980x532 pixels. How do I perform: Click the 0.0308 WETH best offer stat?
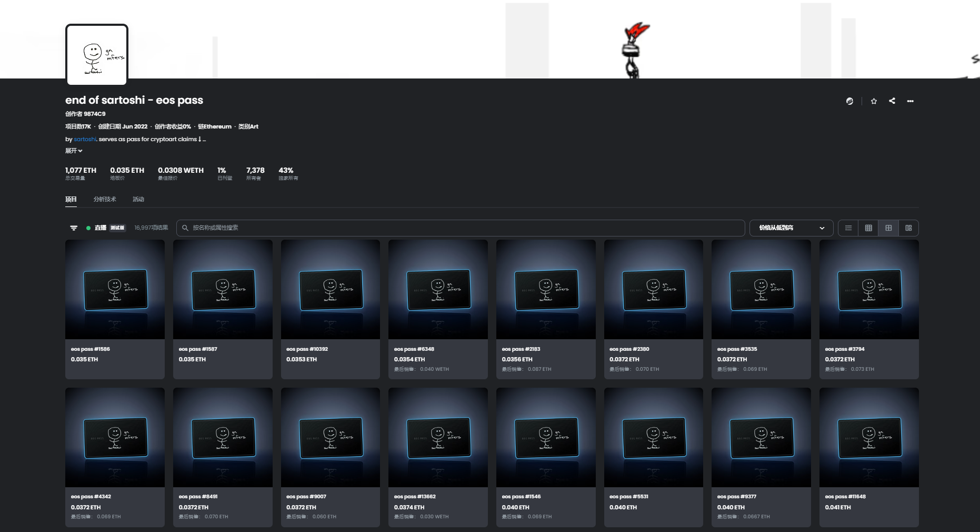click(181, 173)
